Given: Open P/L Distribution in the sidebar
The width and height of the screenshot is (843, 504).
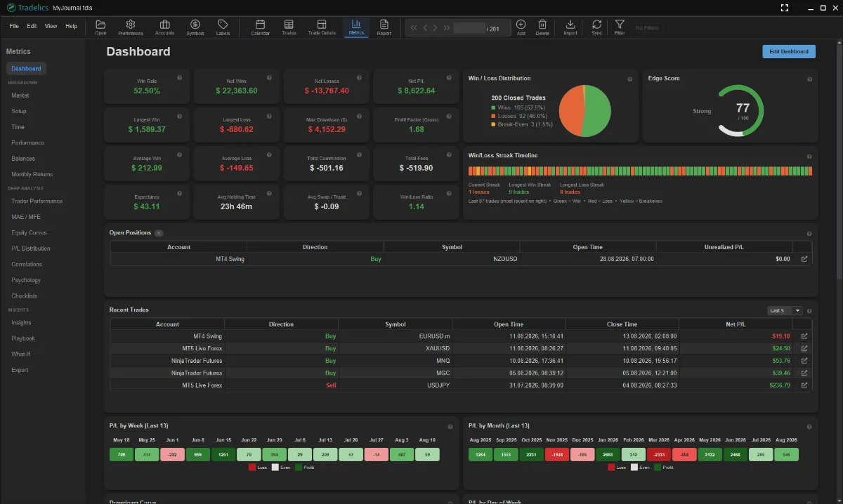Looking at the screenshot, I should pyautogui.click(x=31, y=248).
